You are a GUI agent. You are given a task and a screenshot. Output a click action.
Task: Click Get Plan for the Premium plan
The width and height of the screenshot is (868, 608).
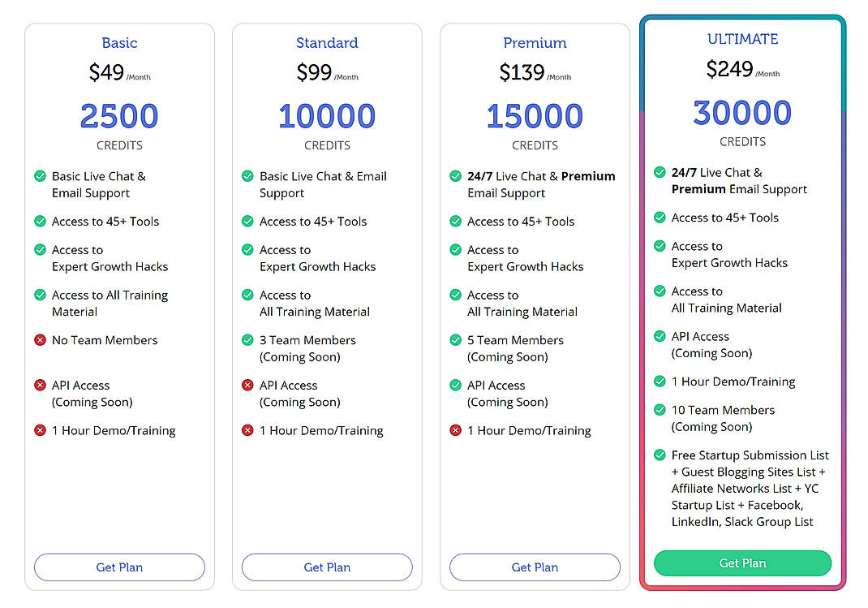point(535,567)
